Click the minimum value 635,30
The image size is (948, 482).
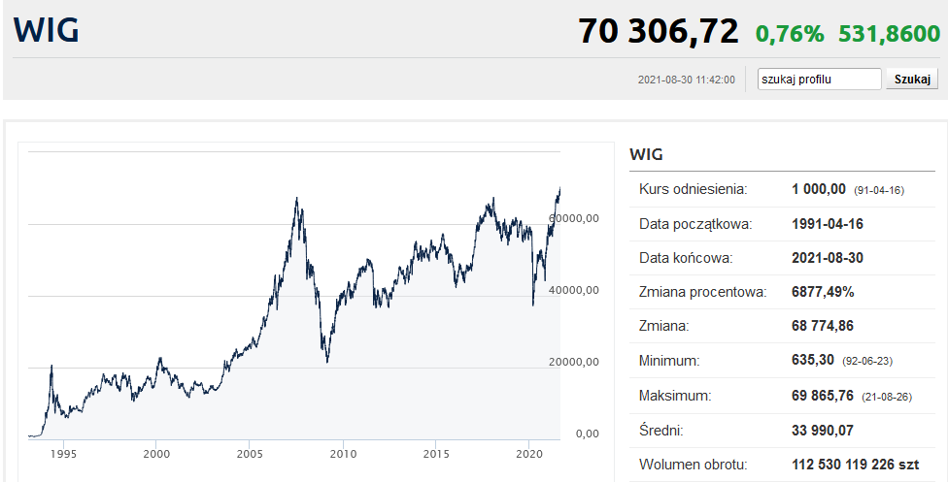coord(813,361)
